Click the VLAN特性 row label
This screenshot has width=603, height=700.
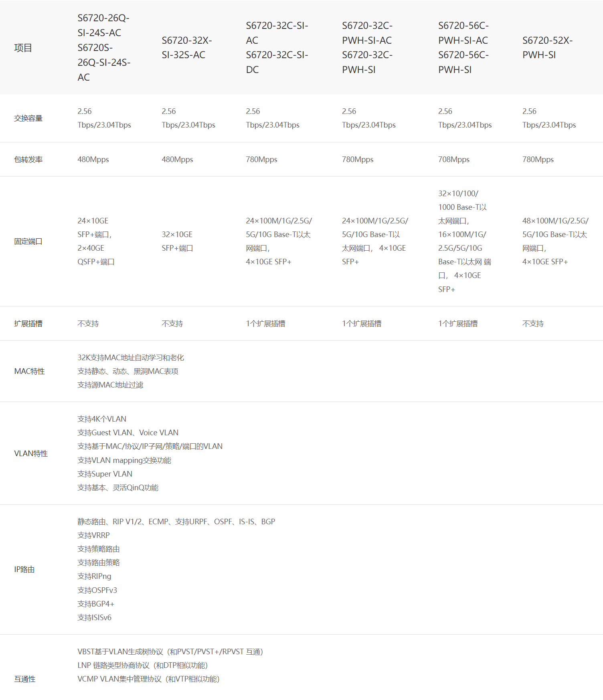point(31,454)
